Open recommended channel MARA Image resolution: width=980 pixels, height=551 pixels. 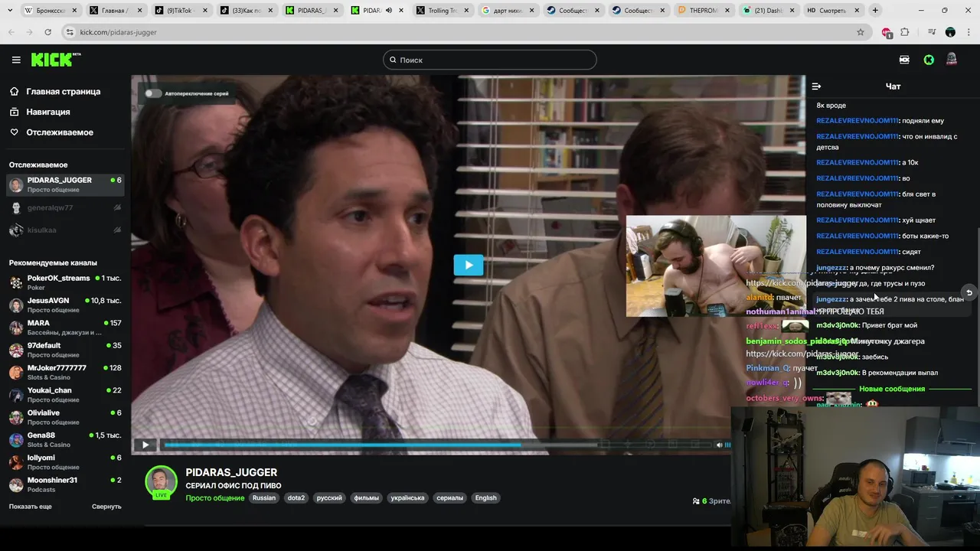coord(65,327)
